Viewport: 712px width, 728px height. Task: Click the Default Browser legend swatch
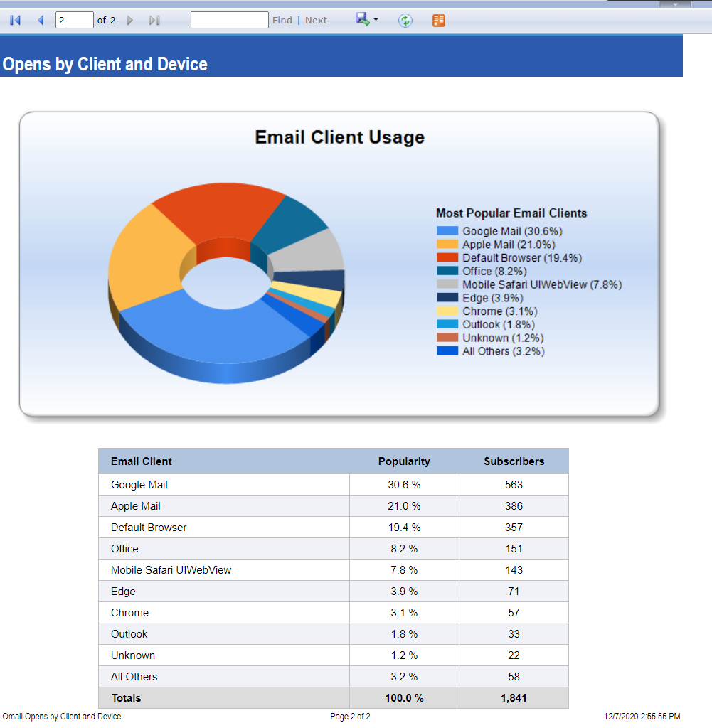point(447,258)
